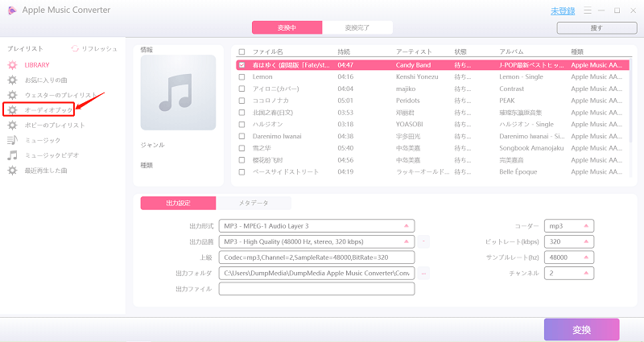This screenshot has height=342, width=644.
Task: Click the Songbook Amanojaku album cell
Action: coord(531,148)
